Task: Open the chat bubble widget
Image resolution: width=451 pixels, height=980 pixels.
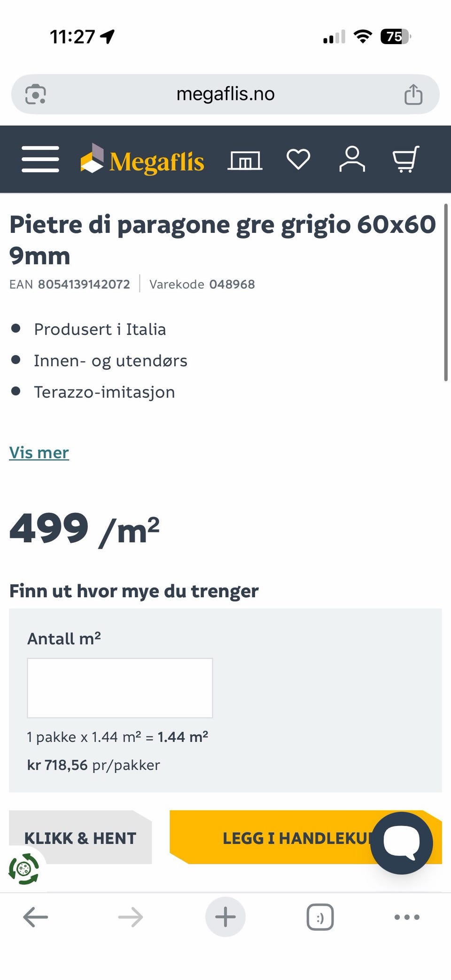Action: (401, 843)
